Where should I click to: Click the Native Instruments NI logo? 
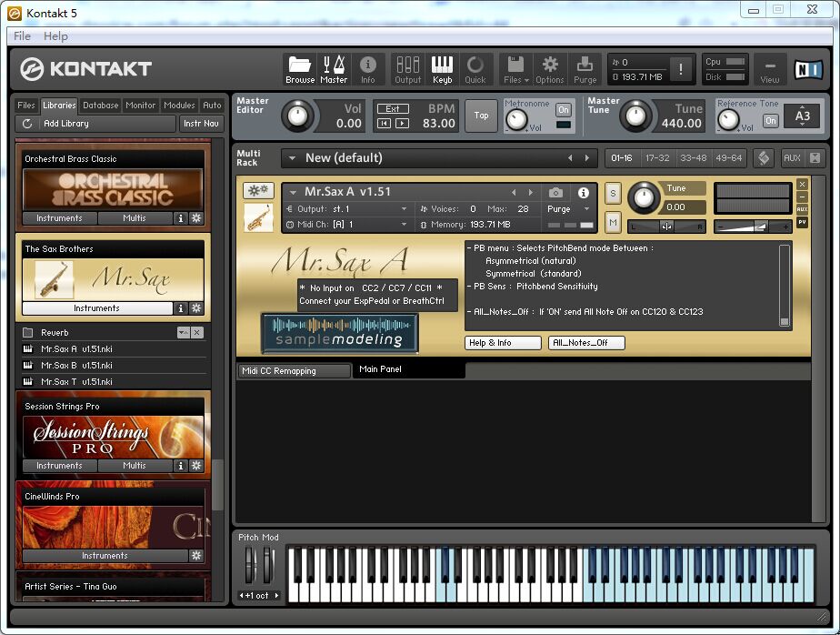[x=808, y=69]
